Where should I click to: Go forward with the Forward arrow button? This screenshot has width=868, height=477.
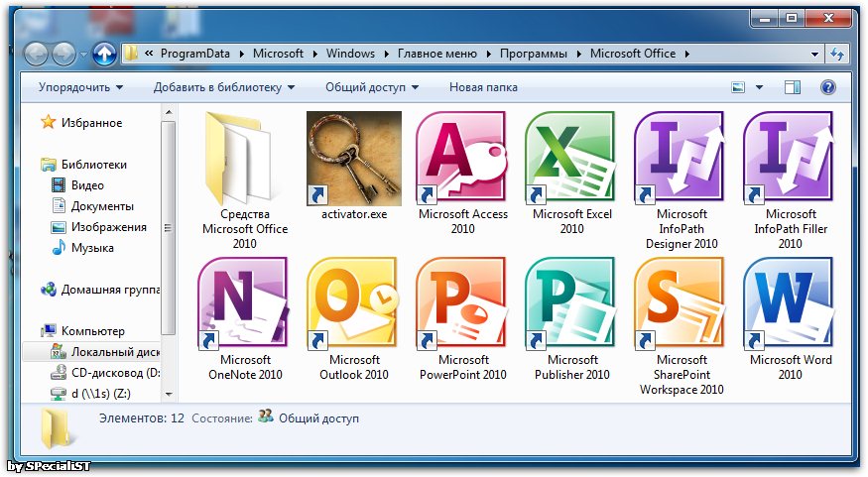(63, 55)
